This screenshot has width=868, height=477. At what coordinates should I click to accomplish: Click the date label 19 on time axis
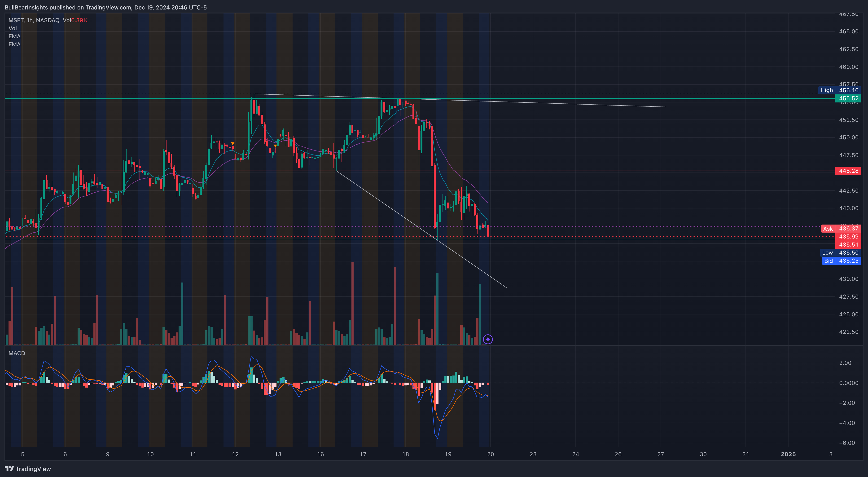tap(448, 454)
